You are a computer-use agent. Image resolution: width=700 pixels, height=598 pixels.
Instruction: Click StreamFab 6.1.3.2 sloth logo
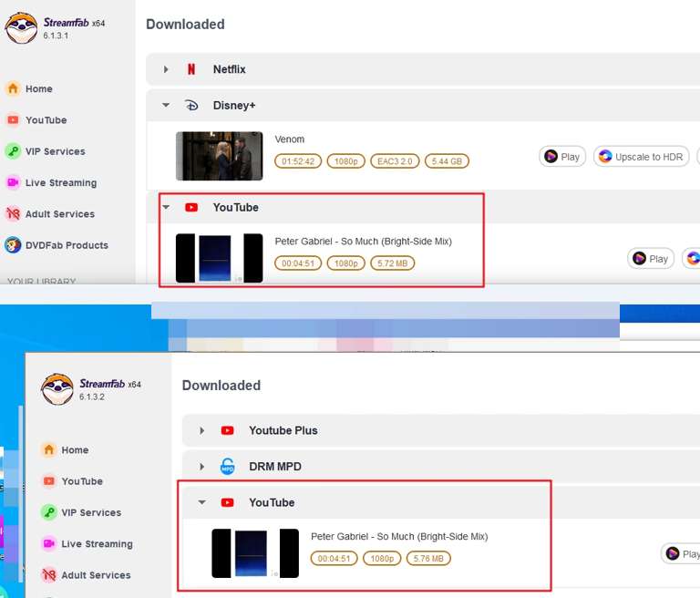(x=57, y=389)
